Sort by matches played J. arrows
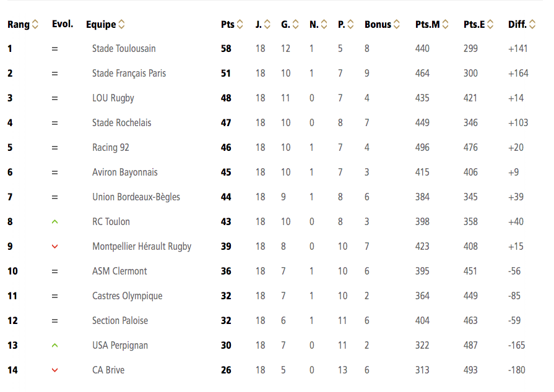 pos(267,24)
